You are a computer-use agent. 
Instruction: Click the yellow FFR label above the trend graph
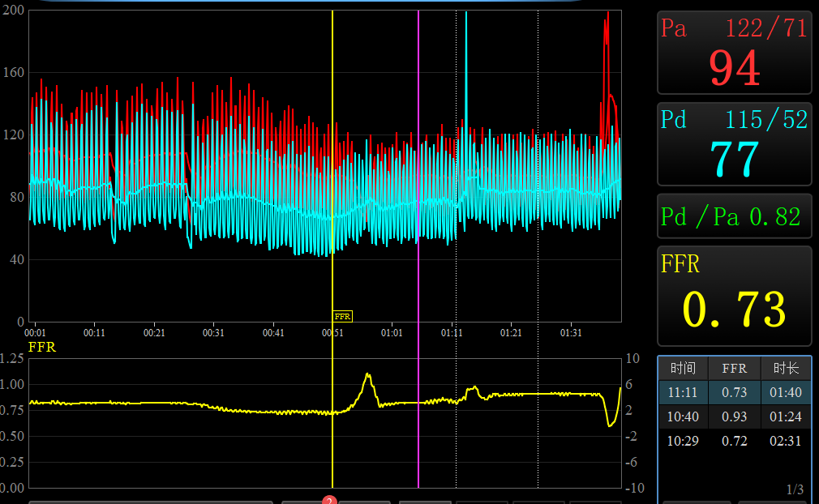(x=41, y=347)
